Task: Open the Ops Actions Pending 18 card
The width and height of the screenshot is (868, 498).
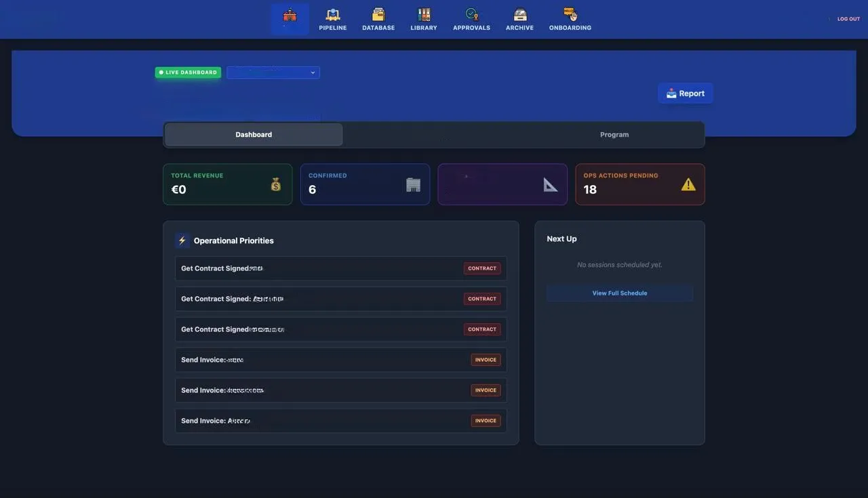Action: (640, 184)
